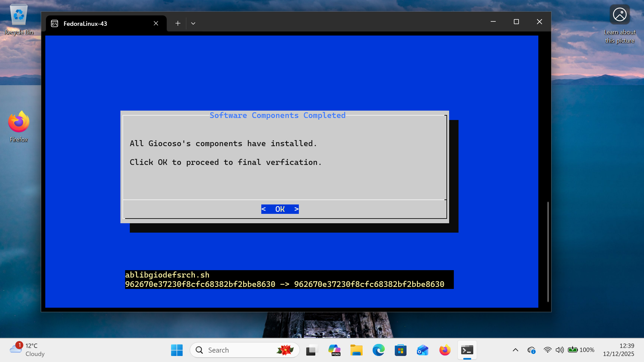Toggle mute via the volume icon
The width and height of the screenshot is (644, 362).
[559, 350]
